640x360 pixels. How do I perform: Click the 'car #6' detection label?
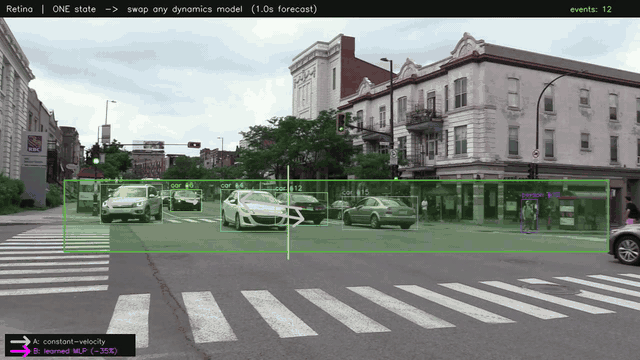(x=182, y=185)
